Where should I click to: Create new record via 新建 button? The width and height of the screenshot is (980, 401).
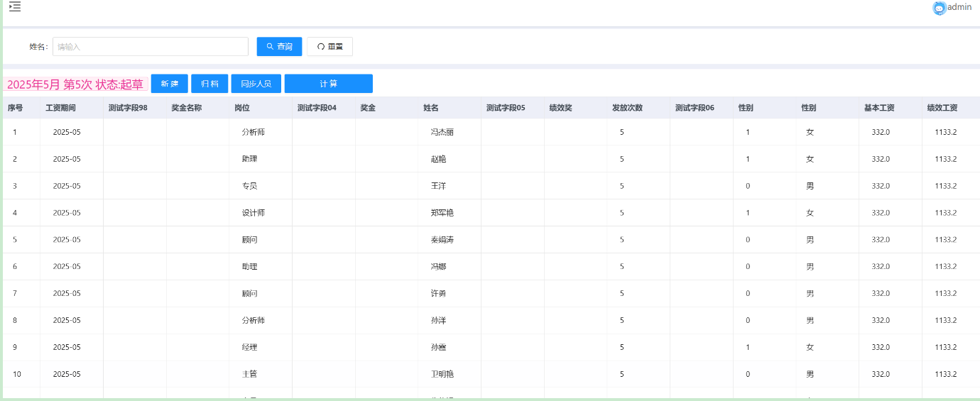click(169, 84)
